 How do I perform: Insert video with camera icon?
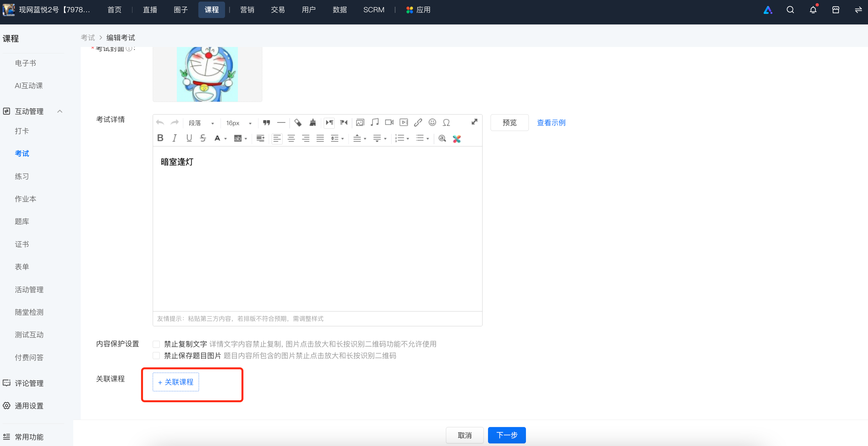[389, 123]
